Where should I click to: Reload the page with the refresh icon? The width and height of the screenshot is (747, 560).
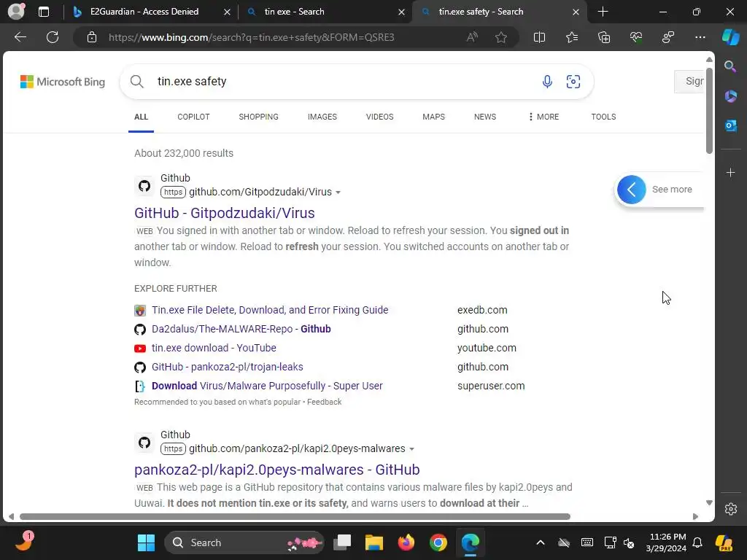click(53, 37)
